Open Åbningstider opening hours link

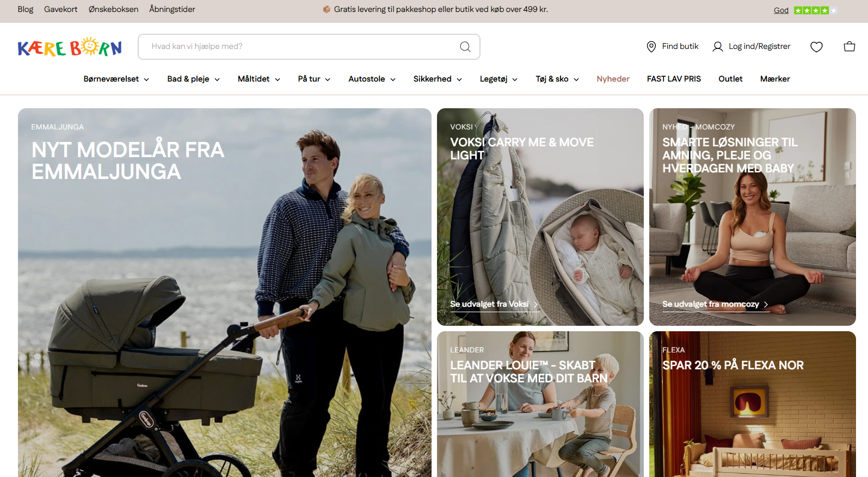pyautogui.click(x=172, y=9)
